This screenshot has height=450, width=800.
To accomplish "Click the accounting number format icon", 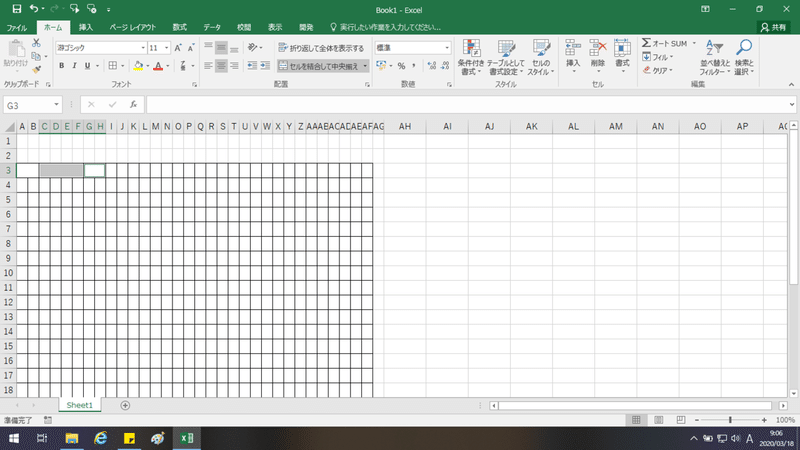I will [x=381, y=66].
